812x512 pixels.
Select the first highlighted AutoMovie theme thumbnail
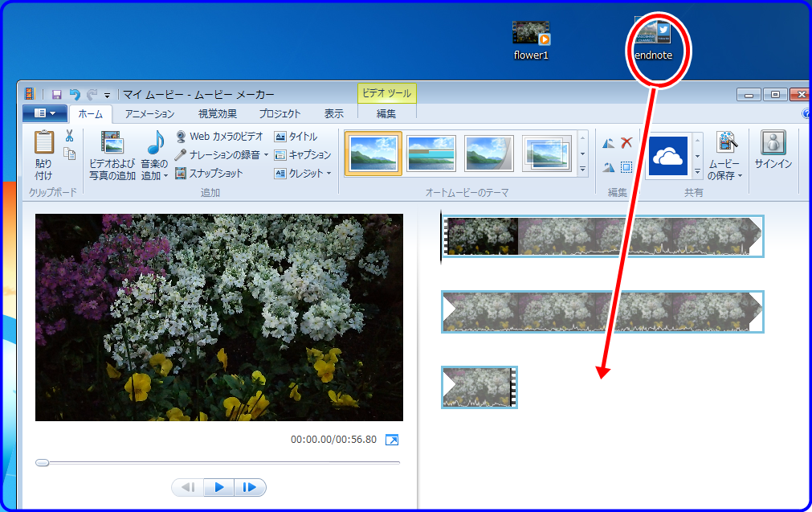click(x=373, y=154)
